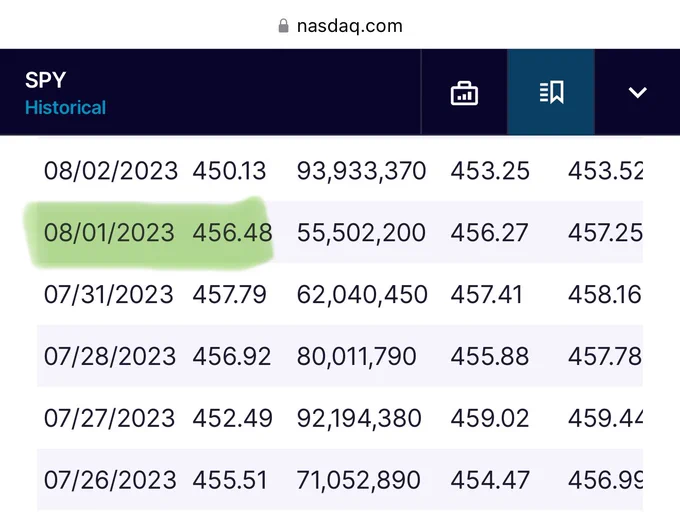This screenshot has width=680, height=516.
Task: Click close price 452.49
Action: point(232,418)
